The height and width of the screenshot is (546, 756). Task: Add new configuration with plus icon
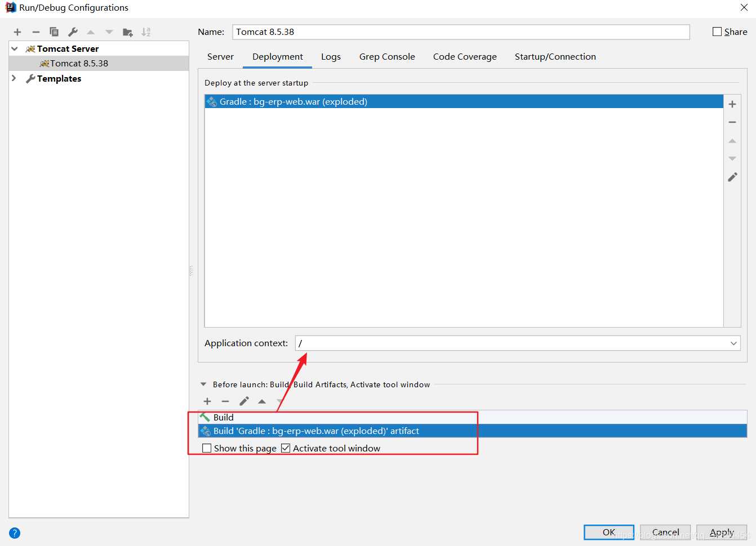click(x=17, y=32)
